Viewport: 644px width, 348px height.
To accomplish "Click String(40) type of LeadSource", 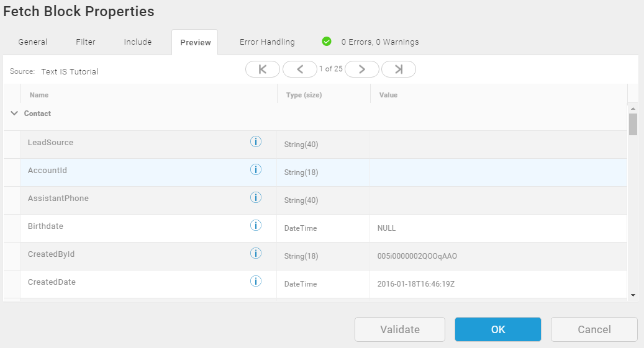I will pos(301,145).
